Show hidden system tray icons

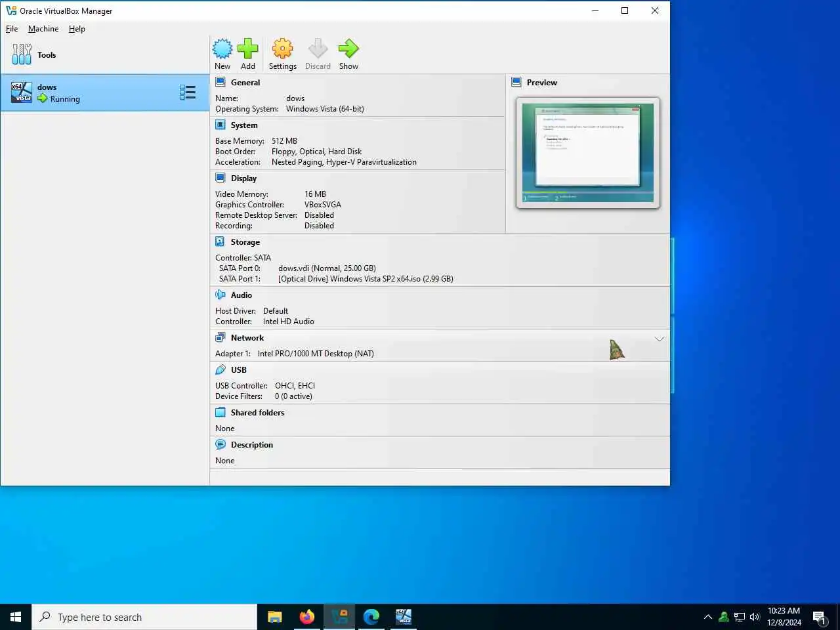pos(708,617)
